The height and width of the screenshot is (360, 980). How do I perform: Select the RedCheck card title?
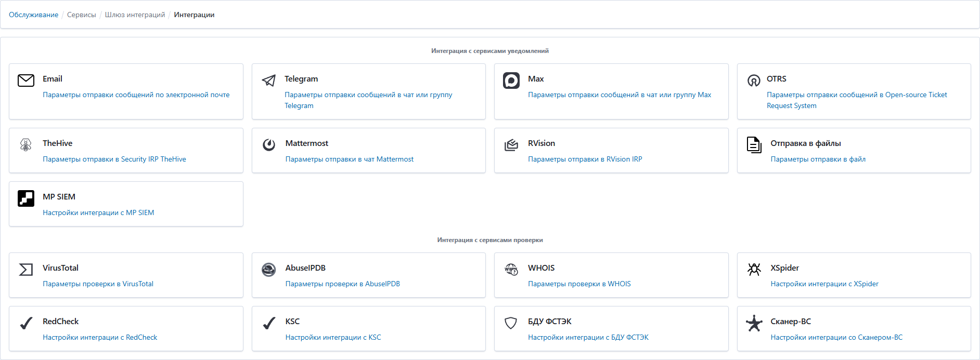[x=61, y=321]
